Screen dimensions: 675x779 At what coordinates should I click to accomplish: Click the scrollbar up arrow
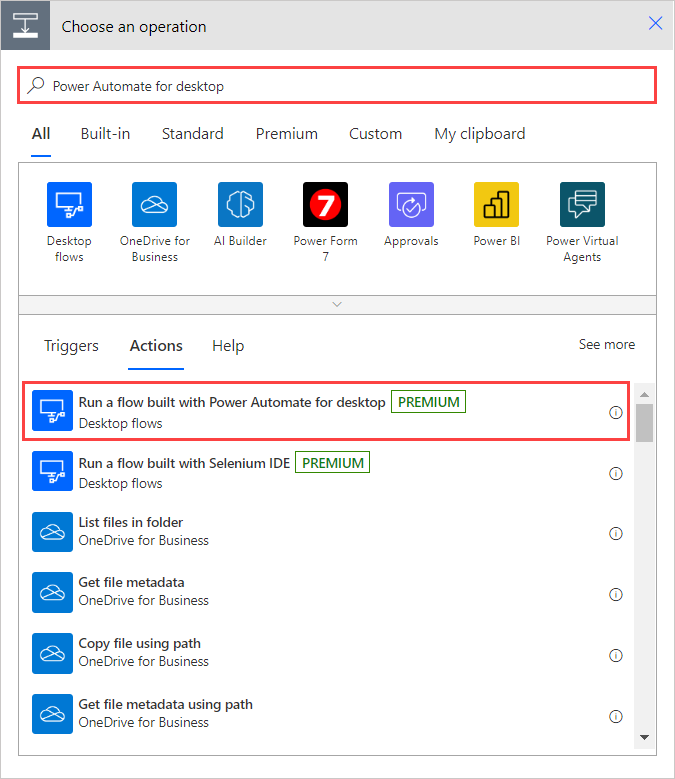[x=644, y=394]
